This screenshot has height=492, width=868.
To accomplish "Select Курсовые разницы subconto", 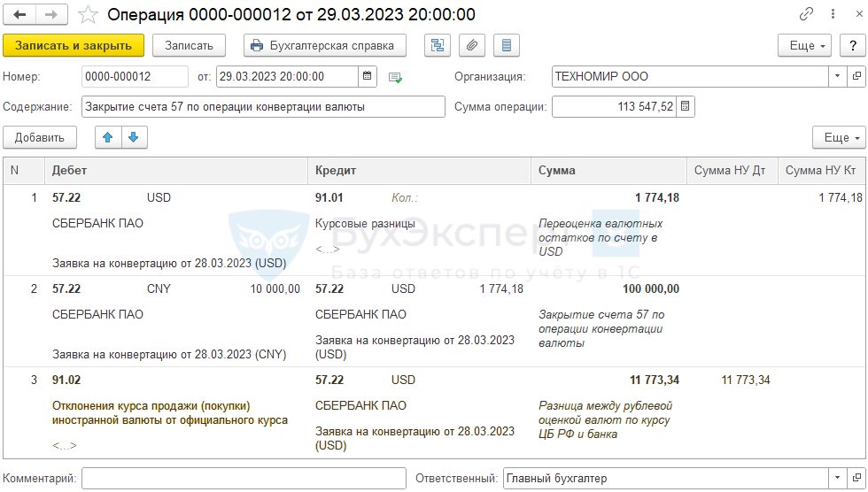I will tap(365, 223).
